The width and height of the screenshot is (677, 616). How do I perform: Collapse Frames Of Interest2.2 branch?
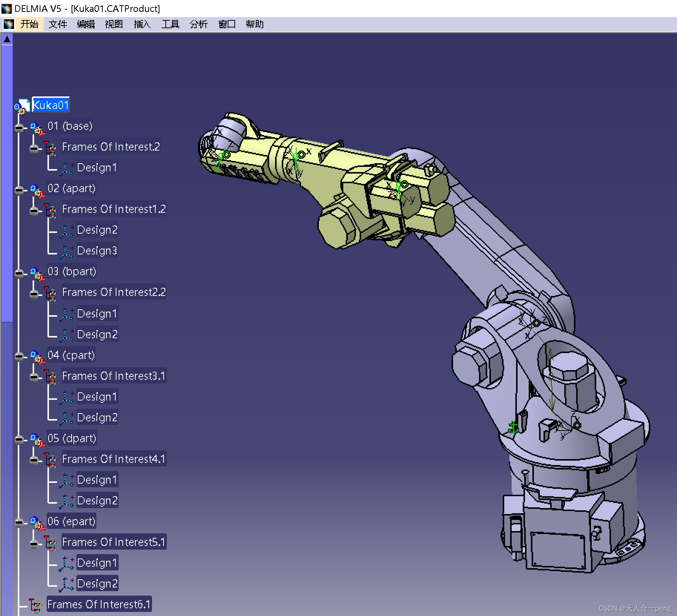pos(34,294)
